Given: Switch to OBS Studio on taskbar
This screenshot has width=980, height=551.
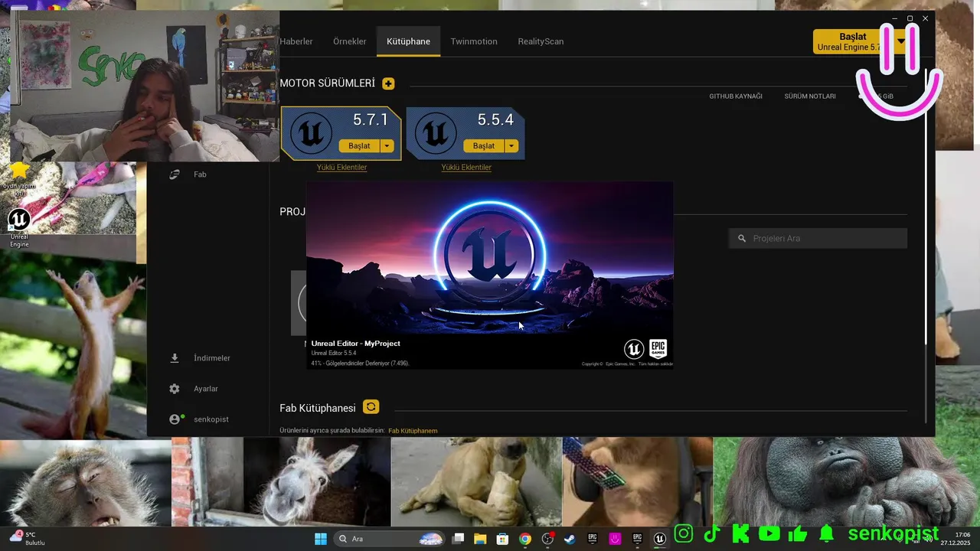Looking at the screenshot, I should (x=547, y=539).
